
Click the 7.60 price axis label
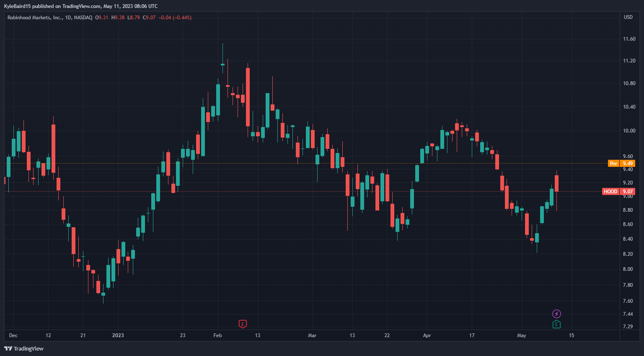(x=628, y=301)
